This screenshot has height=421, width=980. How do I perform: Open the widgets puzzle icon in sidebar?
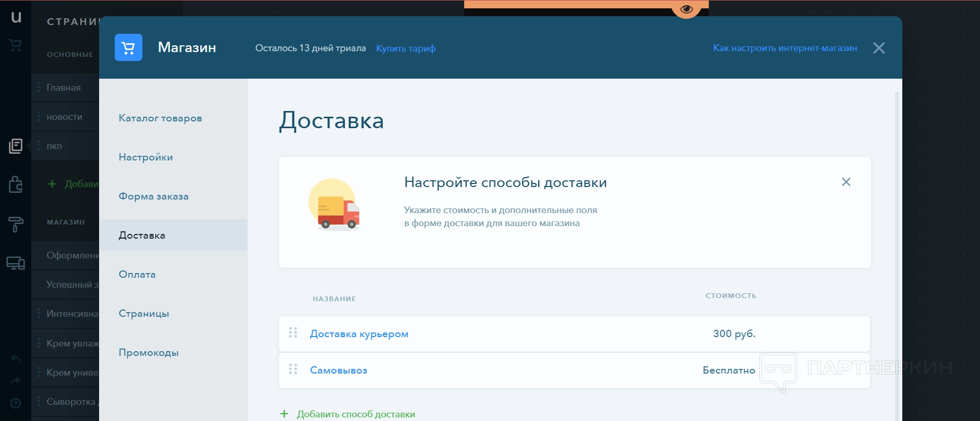point(16,184)
